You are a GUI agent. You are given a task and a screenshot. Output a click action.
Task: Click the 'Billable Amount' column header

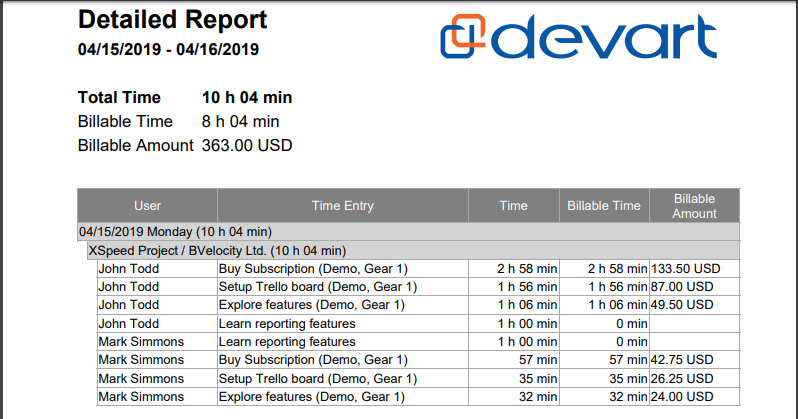pyautogui.click(x=695, y=206)
